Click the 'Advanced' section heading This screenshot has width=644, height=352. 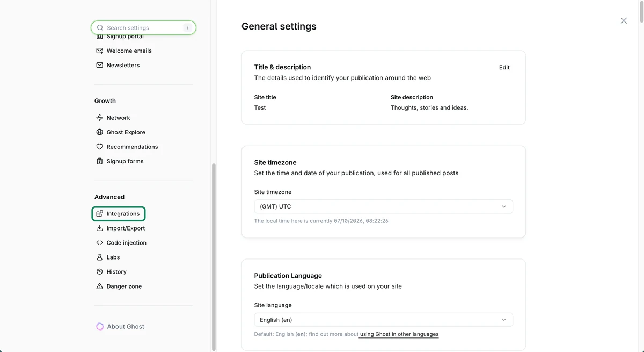(109, 197)
